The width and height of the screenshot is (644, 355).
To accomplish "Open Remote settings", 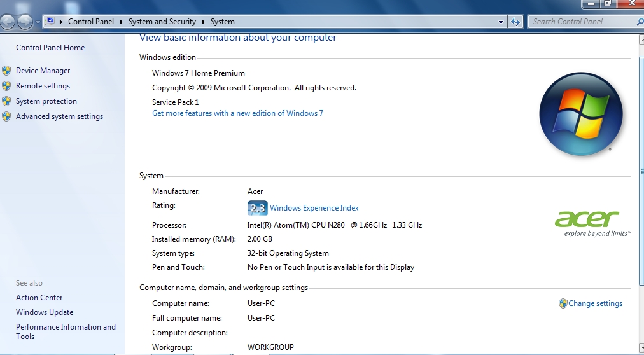I will click(x=43, y=86).
